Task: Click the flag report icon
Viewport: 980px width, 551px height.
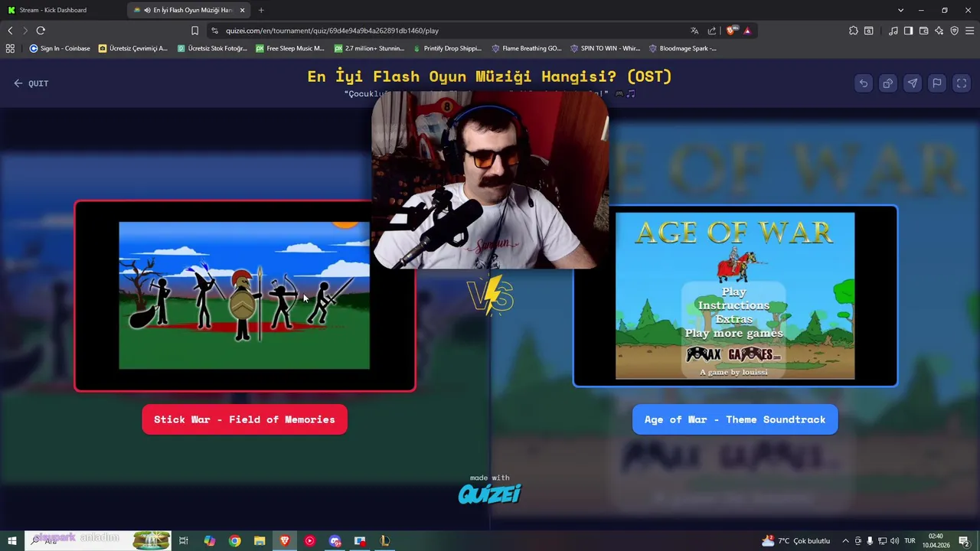Action: (936, 83)
